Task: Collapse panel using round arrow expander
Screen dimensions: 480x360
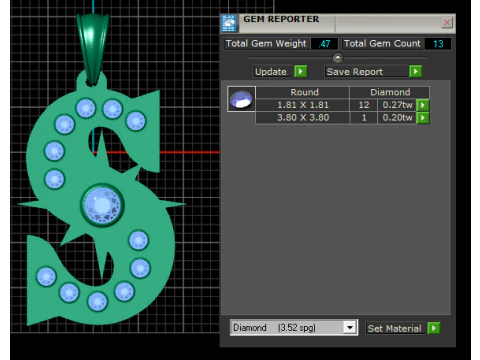Action: (x=337, y=58)
